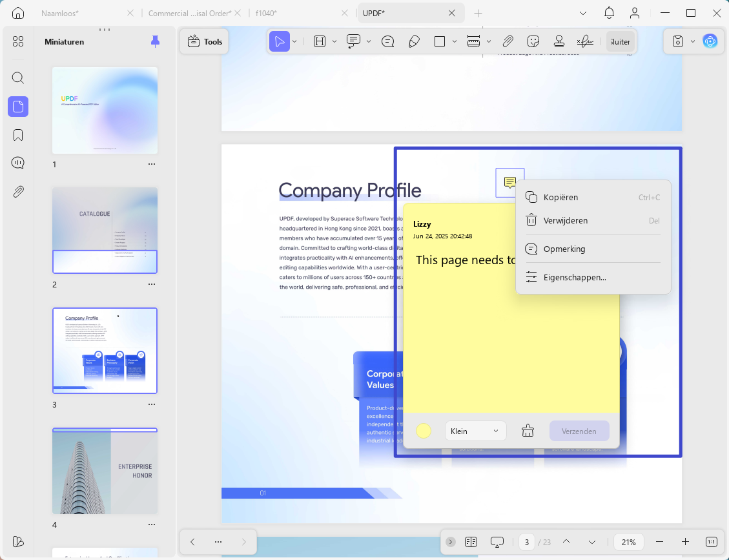Expand the selection tool dropdown arrow
The width and height of the screenshot is (729, 560).
[294, 41]
